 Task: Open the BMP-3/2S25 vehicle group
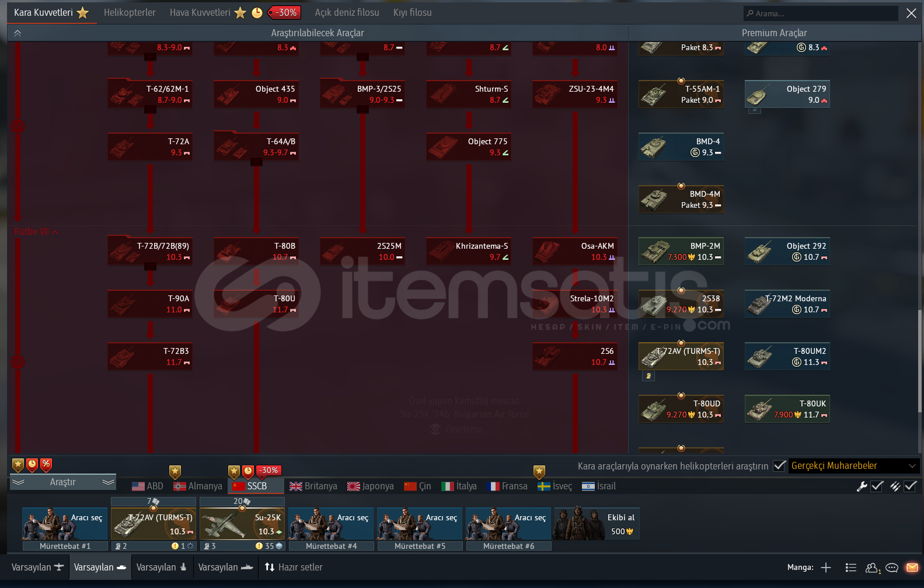point(362,95)
